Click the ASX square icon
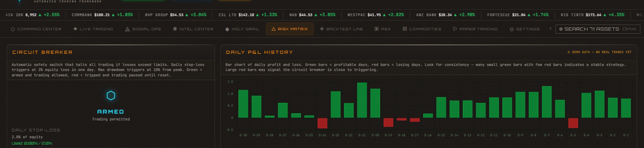 (x=377, y=29)
